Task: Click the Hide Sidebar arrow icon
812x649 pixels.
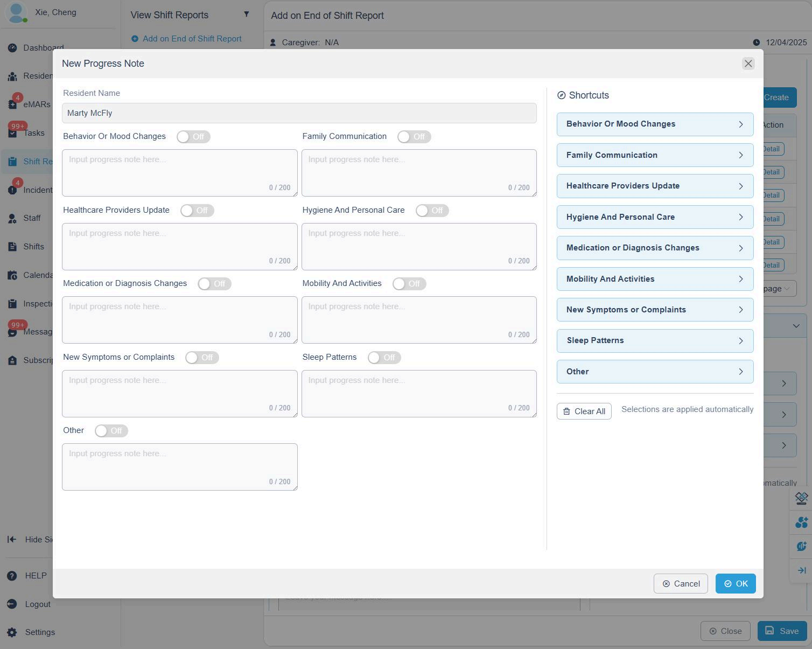Action: pos(12,540)
